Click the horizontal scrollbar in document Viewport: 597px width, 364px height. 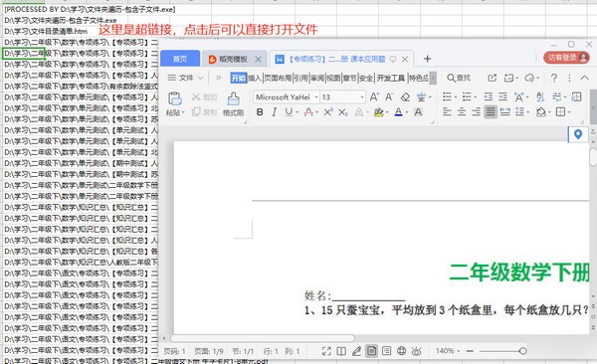[263, 338]
